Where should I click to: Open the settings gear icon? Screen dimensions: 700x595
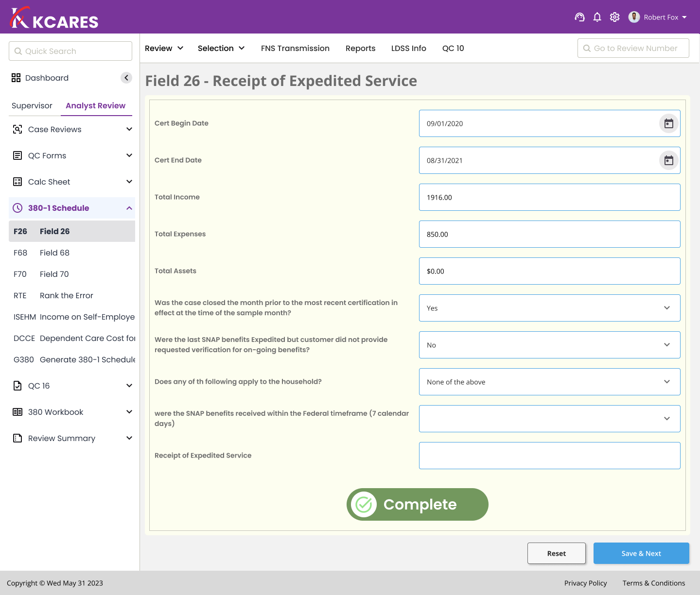point(614,17)
